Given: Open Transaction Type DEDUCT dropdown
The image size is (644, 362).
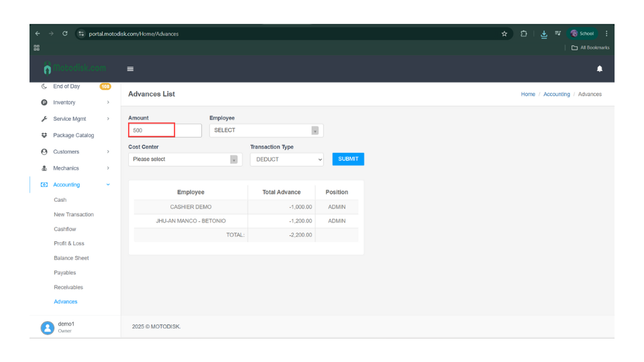Looking at the screenshot, I should 287,160.
